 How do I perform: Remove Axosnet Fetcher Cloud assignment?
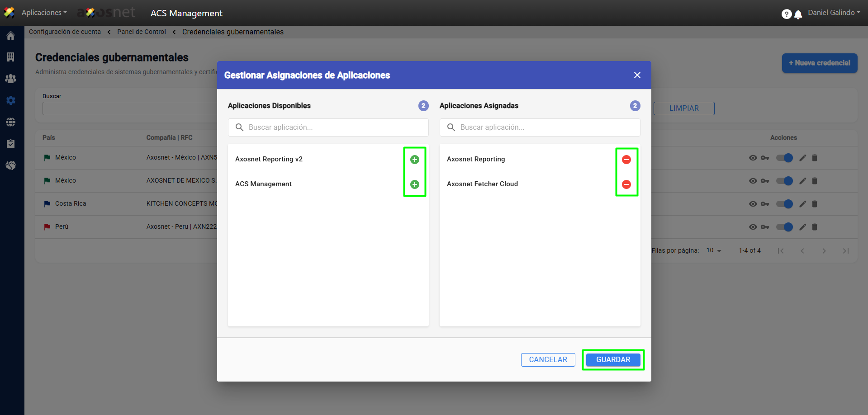coord(626,184)
